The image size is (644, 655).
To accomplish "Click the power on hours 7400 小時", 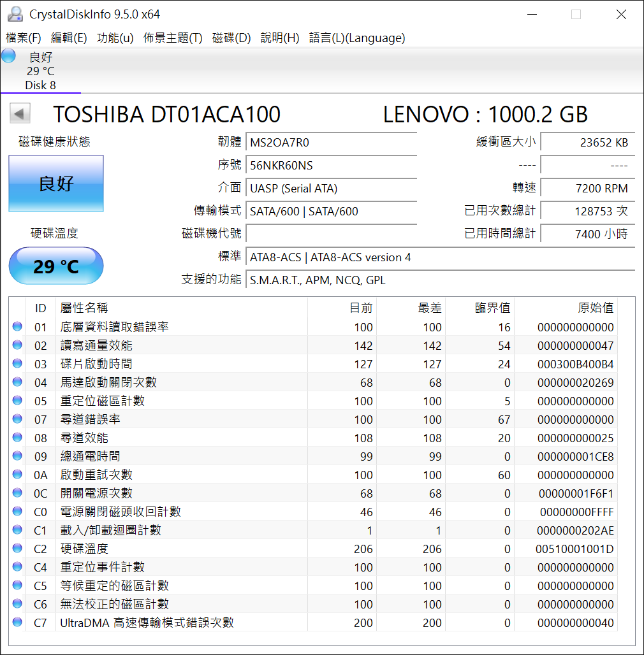I will coord(588,234).
